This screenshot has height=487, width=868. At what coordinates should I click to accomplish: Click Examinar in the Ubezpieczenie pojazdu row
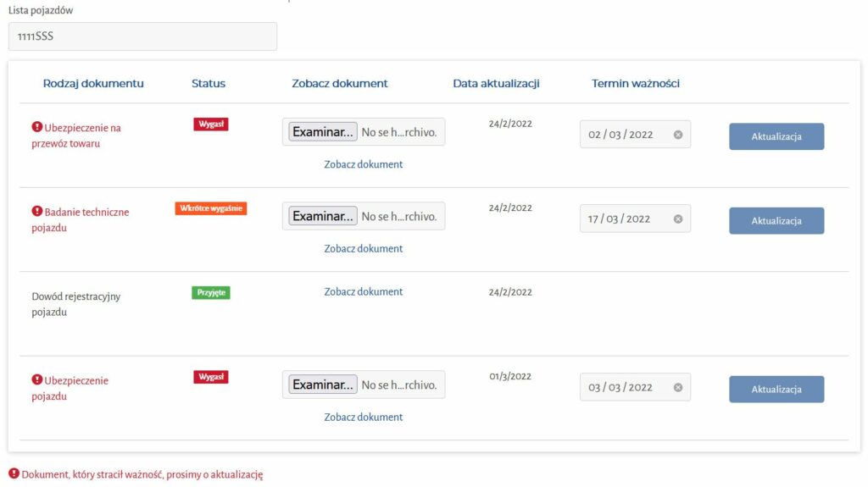pos(323,385)
